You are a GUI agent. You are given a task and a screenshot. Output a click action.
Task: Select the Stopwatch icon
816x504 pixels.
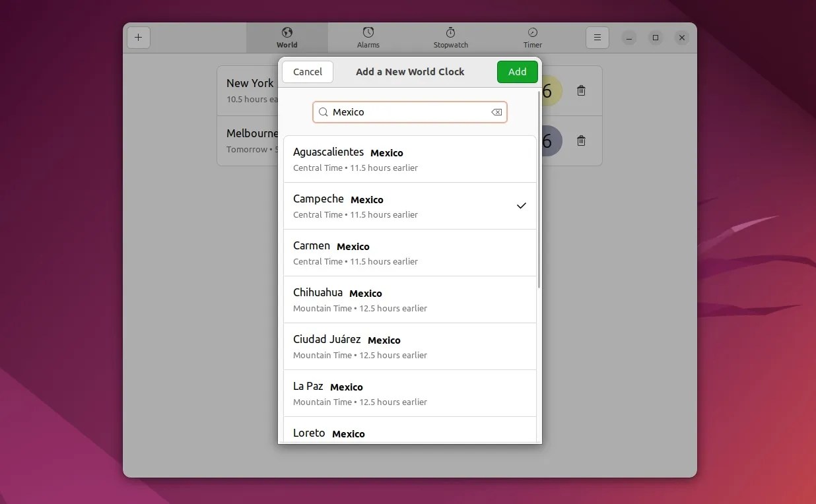coord(450,32)
